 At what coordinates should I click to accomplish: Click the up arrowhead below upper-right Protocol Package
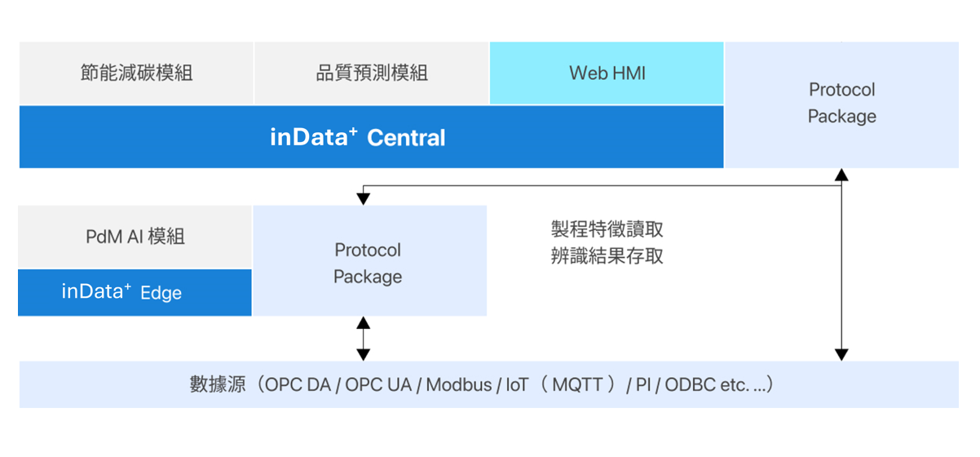(x=841, y=175)
